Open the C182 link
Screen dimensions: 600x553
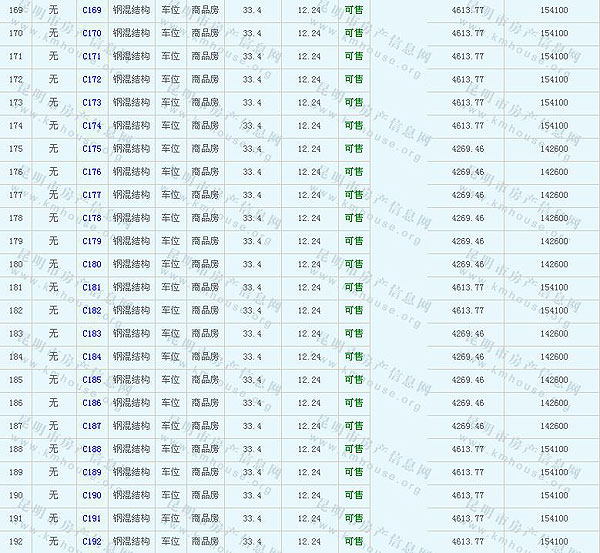(x=92, y=310)
